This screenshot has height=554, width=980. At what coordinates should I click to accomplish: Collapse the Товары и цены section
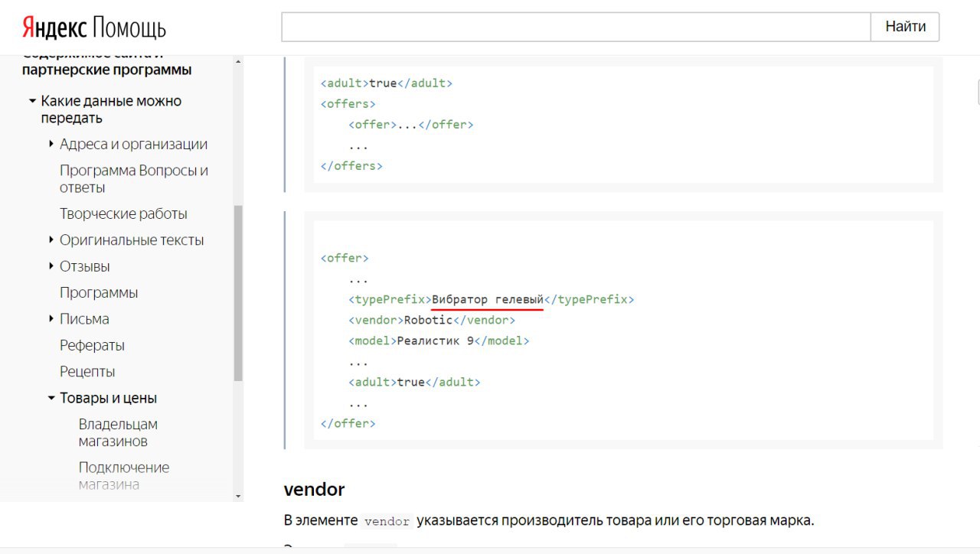[x=51, y=398]
